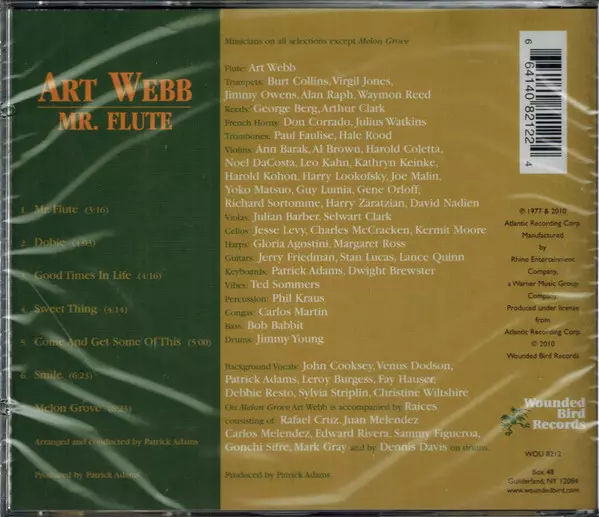This screenshot has height=517, width=599.
Task: Click the www.woundedbird.com web address
Action: [x=543, y=490]
